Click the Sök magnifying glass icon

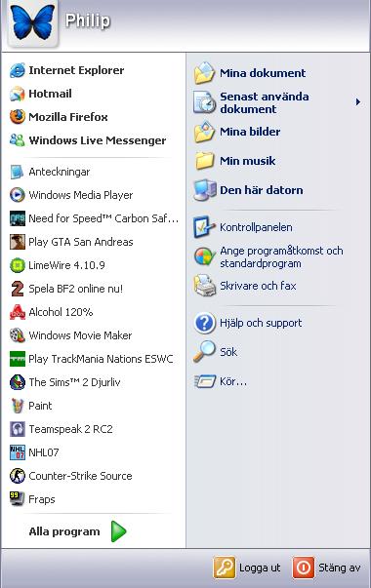[204, 352]
